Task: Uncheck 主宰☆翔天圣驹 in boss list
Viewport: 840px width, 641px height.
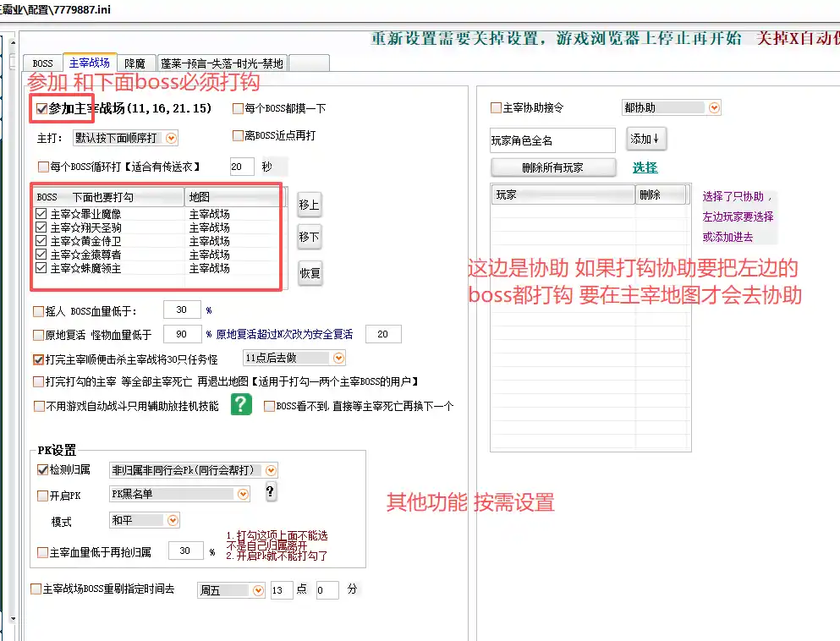Action: [41, 227]
